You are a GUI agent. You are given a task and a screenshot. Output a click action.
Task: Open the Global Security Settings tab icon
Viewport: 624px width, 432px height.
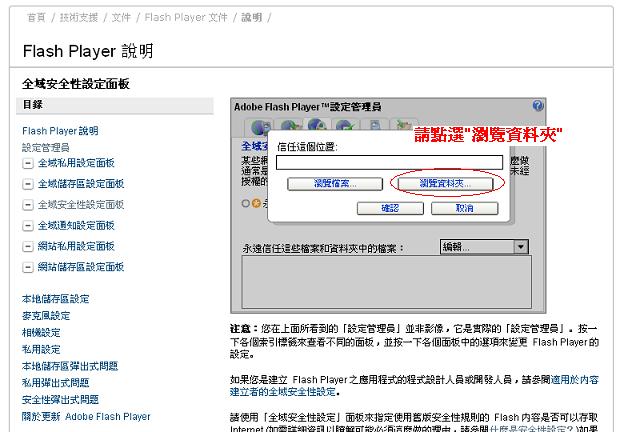coord(317,124)
